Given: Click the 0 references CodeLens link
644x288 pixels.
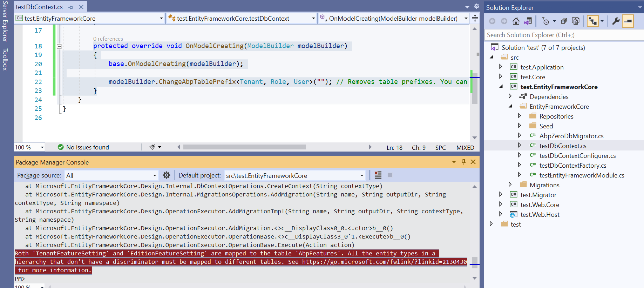Looking at the screenshot, I should point(108,39).
